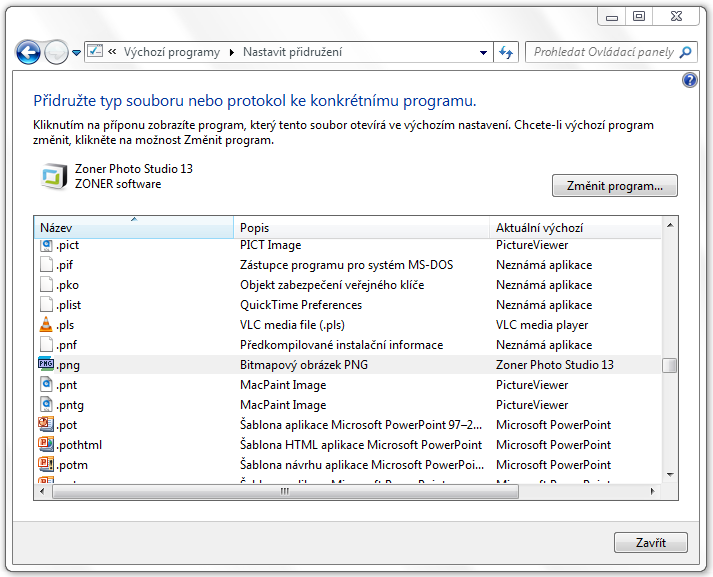Click 'Šablona HTML aplikace Microsoft PowerPoint' description

pyautogui.click(x=361, y=445)
